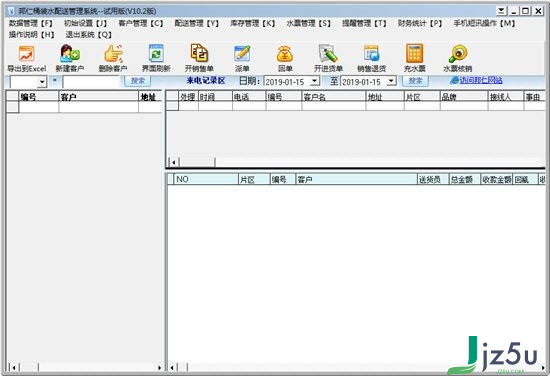Click the customer search text input box

coord(92,82)
